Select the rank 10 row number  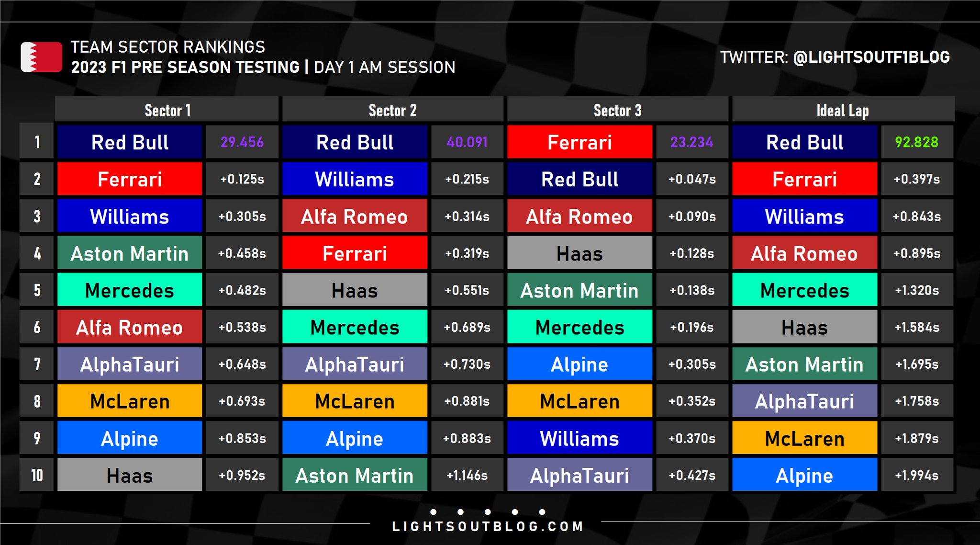tap(37, 475)
